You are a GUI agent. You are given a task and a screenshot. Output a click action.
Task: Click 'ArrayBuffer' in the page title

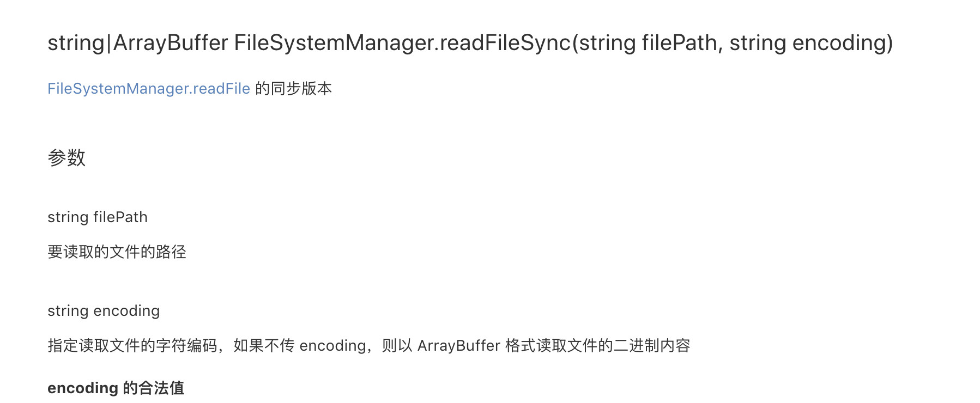point(171,43)
